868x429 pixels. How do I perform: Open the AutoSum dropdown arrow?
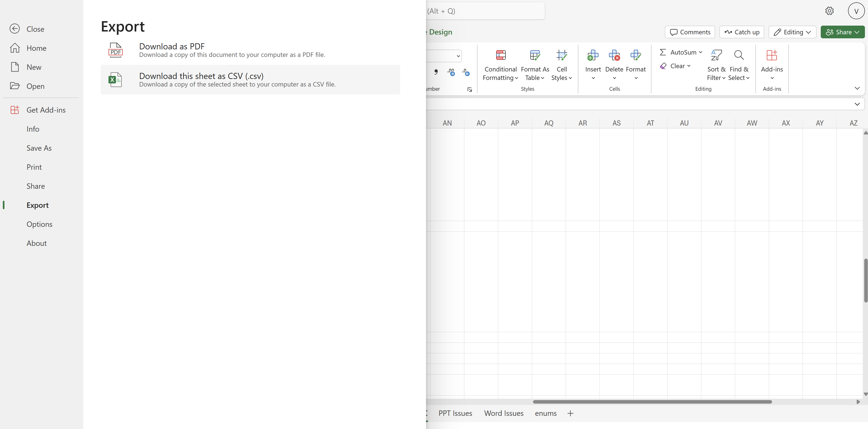(701, 52)
